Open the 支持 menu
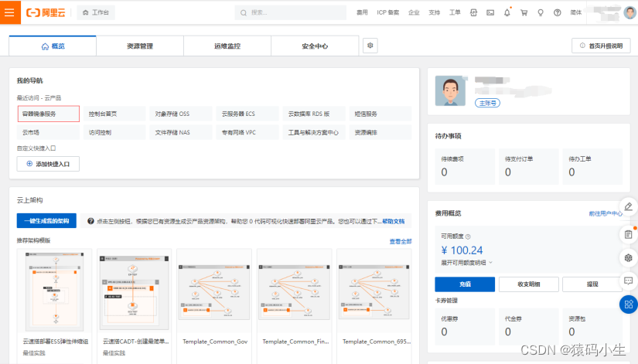This screenshot has width=638, height=364. point(434,12)
